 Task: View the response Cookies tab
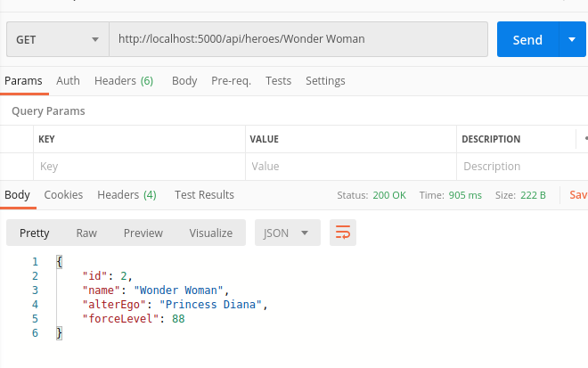click(63, 194)
